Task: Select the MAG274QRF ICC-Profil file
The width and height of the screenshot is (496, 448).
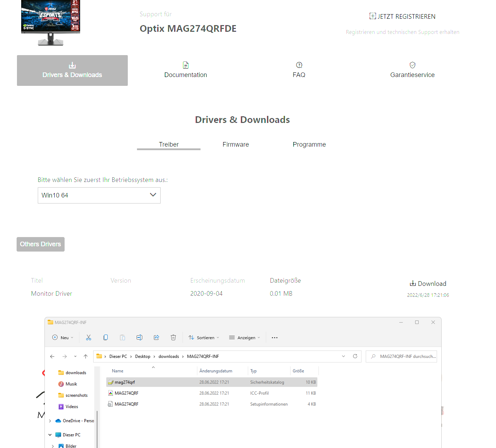Action: tap(212, 393)
